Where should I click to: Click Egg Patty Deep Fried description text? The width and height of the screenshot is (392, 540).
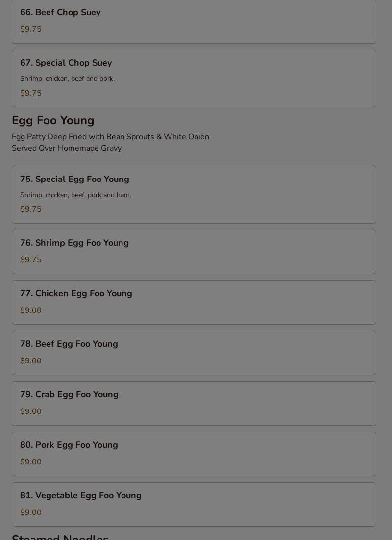point(110,137)
